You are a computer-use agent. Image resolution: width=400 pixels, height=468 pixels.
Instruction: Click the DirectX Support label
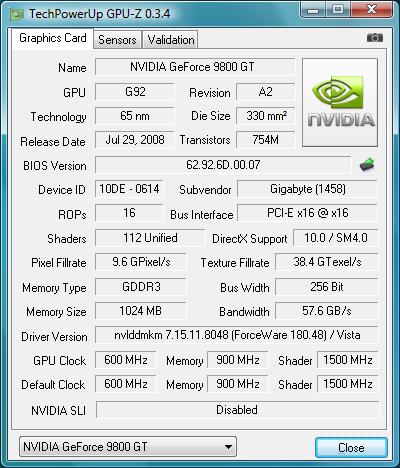[250, 239]
